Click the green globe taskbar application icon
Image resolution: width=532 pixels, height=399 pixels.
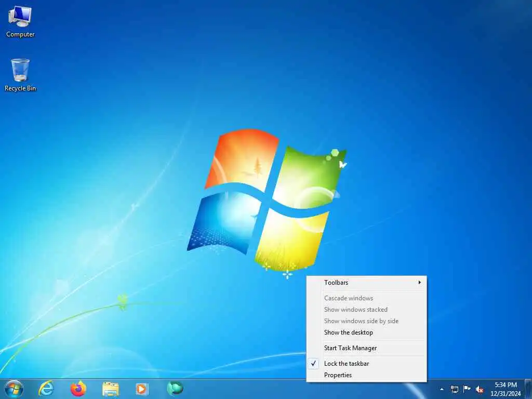[175, 389]
